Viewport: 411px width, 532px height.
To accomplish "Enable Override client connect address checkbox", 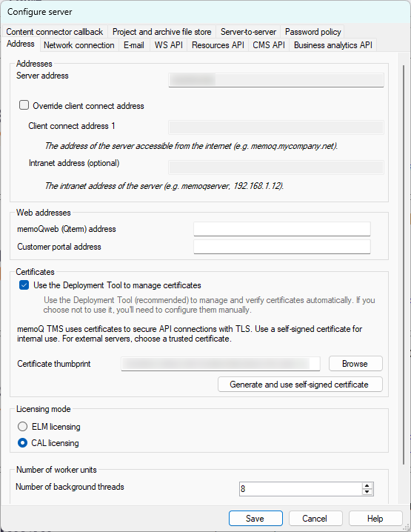I will pos(24,105).
